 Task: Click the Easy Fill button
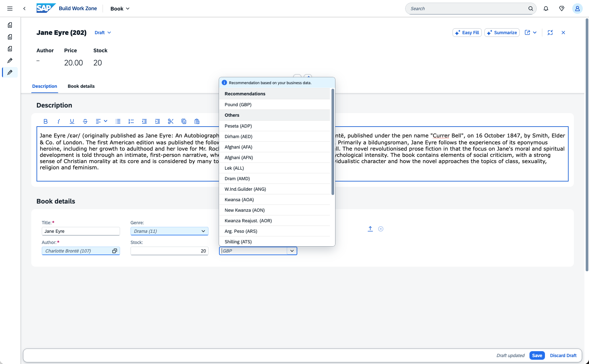(467, 33)
